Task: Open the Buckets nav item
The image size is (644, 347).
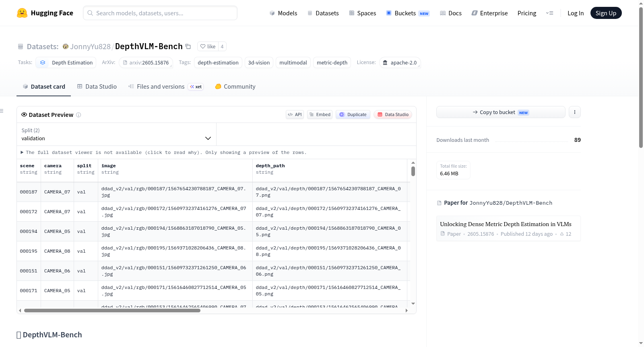Action: [408, 13]
